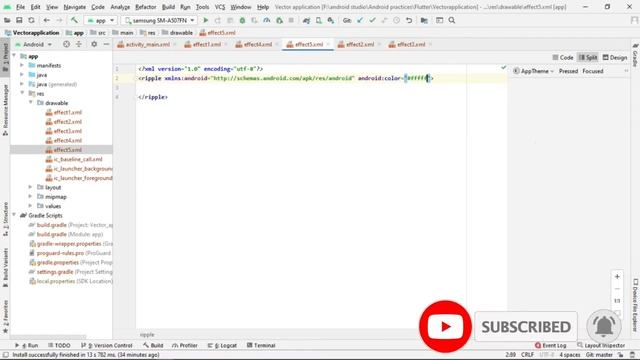Image resolution: width=640 pixels, height=360 pixels.
Task: Open the samsung SM-A507FN device dropdown
Action: 160,20
